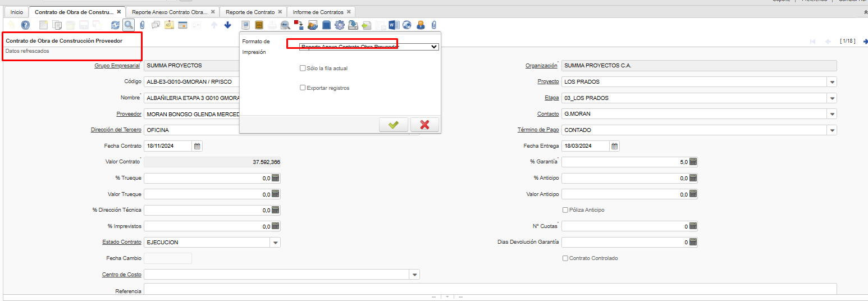Expand the Formato de Impresión dropdown
Viewport: 868px width, 301px height.
point(433,47)
